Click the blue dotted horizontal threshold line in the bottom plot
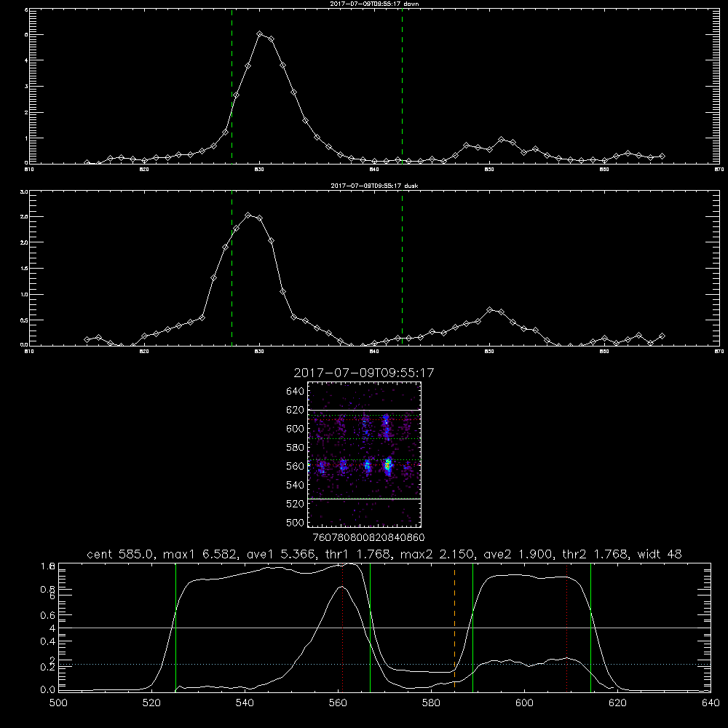This screenshot has width=728, height=728. (384, 665)
